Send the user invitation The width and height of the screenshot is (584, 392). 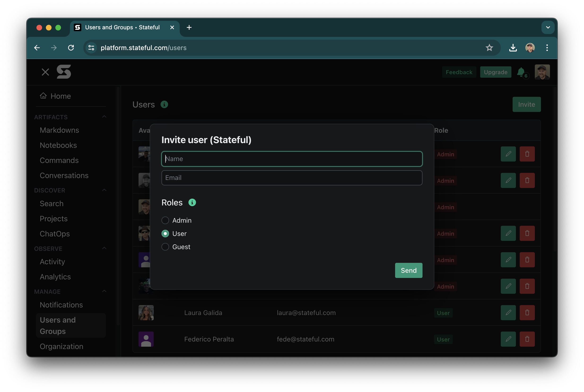tap(409, 270)
